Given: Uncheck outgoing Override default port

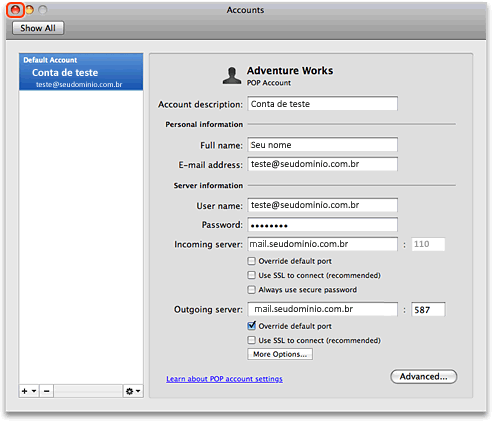Looking at the screenshot, I should pos(252,325).
